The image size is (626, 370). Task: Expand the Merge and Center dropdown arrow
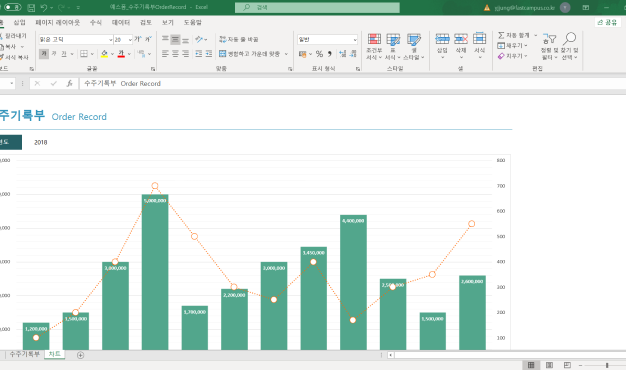point(286,54)
